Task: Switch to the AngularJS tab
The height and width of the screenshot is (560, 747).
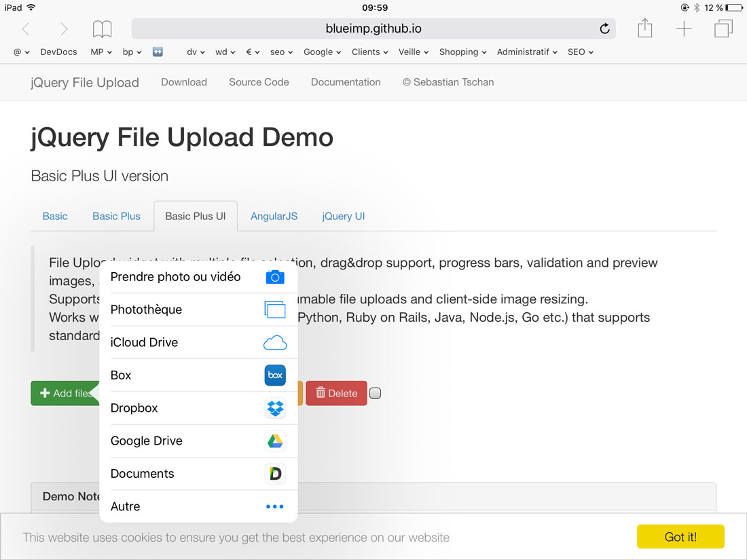Action: point(274,216)
